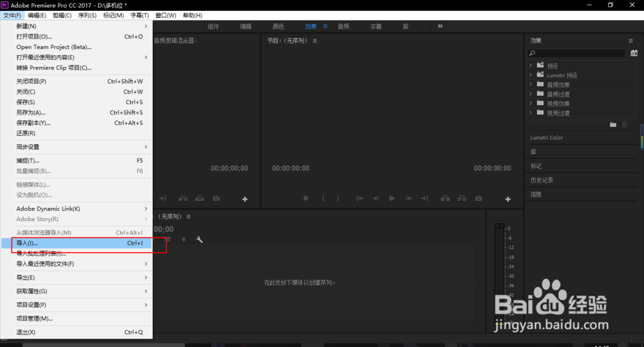Viewport: 644px width, 347px height.
Task: Choose 另存为(A)... menu entry
Action: (x=77, y=113)
